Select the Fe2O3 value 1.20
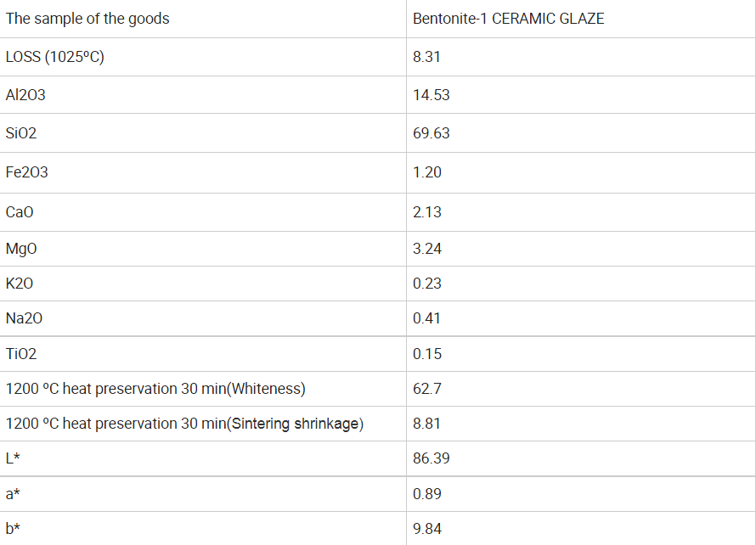 (x=427, y=172)
